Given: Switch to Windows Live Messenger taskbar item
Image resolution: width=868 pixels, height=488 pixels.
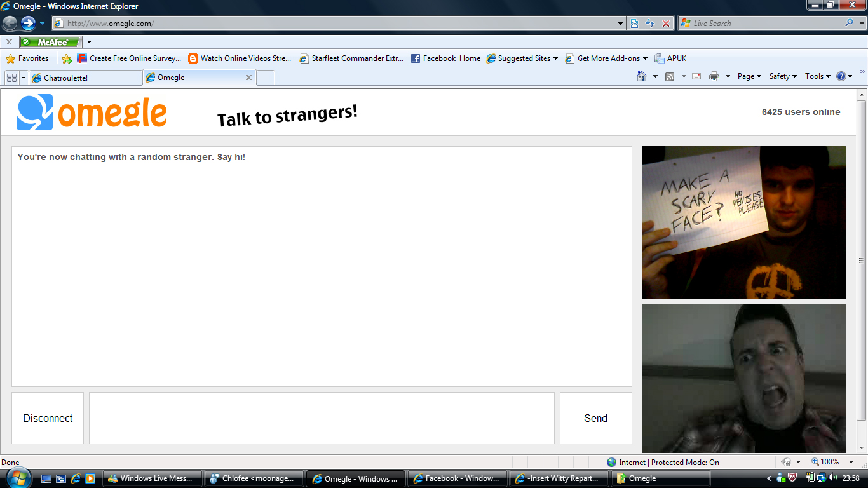Looking at the screenshot, I should click(153, 478).
